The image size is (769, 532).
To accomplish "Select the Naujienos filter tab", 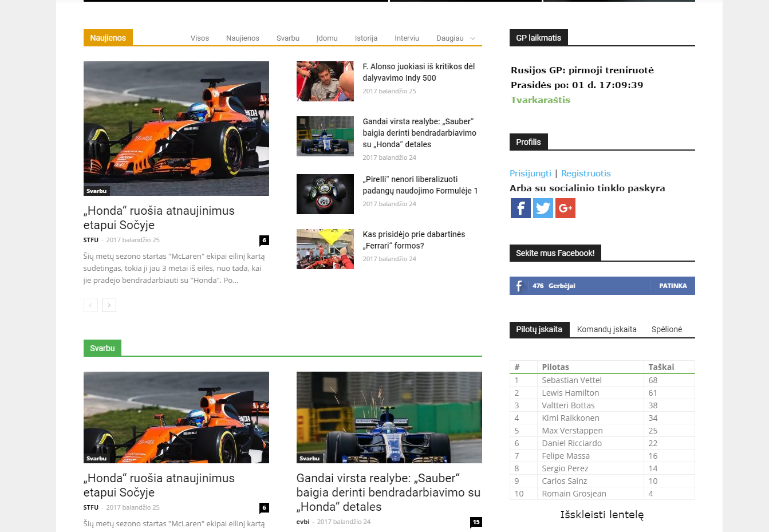I will (243, 38).
